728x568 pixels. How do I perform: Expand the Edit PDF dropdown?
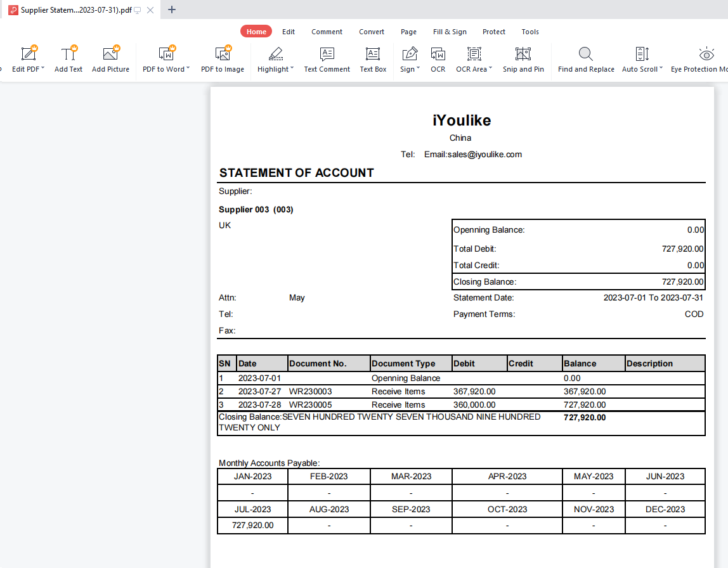(x=42, y=69)
